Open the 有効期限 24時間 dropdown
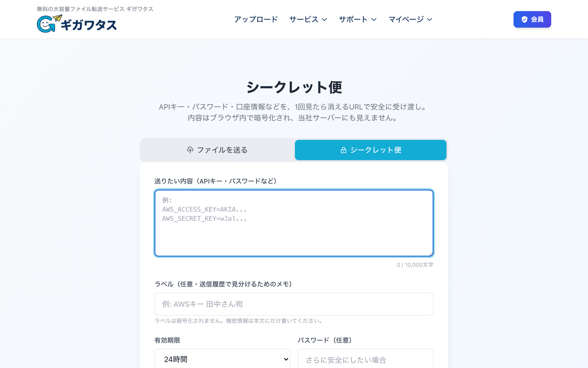The height and width of the screenshot is (368, 588). click(222, 359)
